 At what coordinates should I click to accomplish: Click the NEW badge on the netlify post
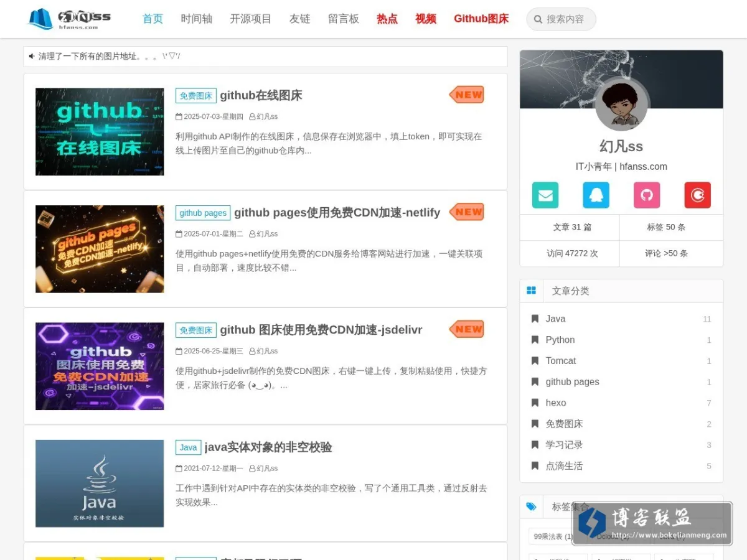click(x=467, y=212)
